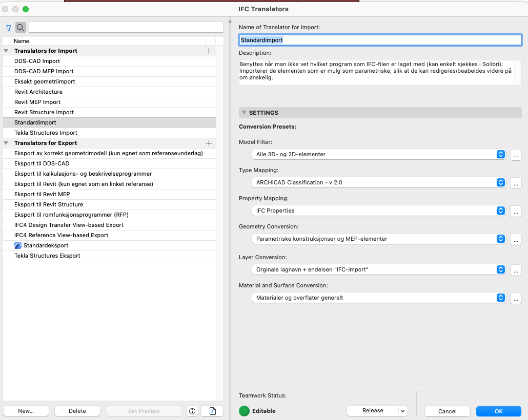528x420 pixels.
Task: Add a new export translator with plus
Action: (x=209, y=143)
